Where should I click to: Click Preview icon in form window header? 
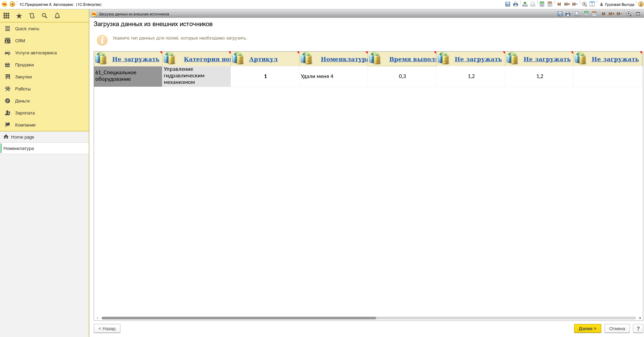click(577, 14)
